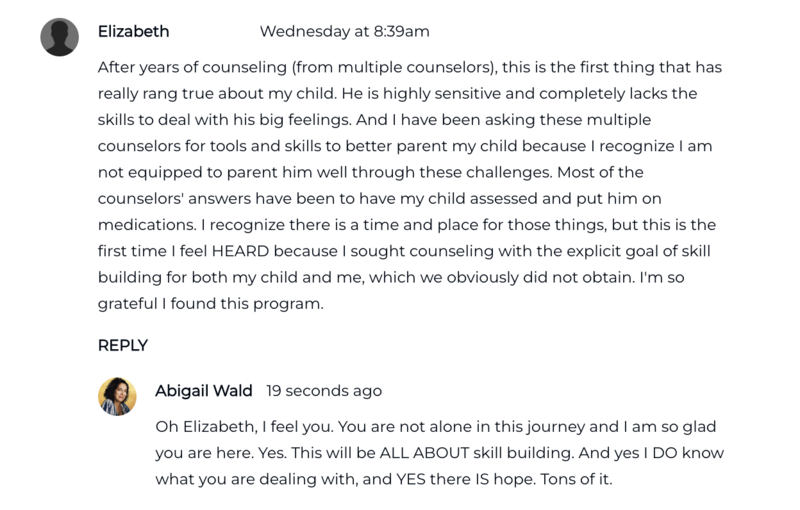Image resolution: width=800 pixels, height=510 pixels.
Task: Click Elizabeth's default profile avatar
Action: pos(59,37)
